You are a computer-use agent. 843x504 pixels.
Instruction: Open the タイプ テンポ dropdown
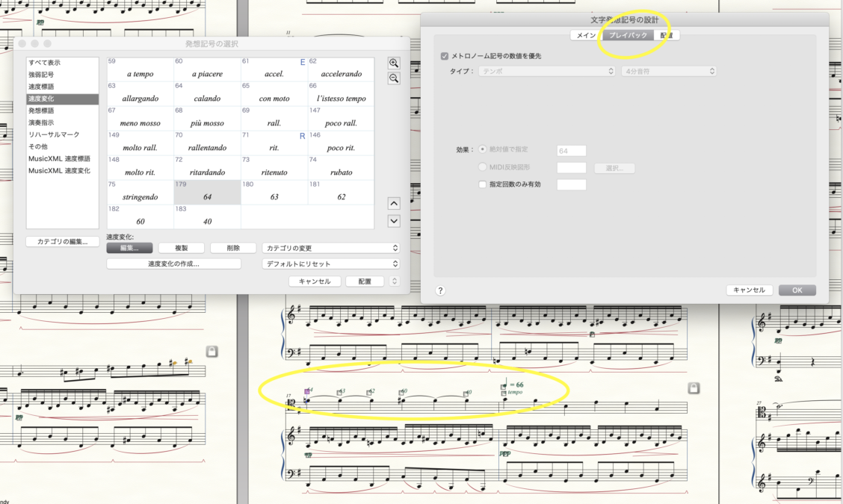[x=547, y=71]
